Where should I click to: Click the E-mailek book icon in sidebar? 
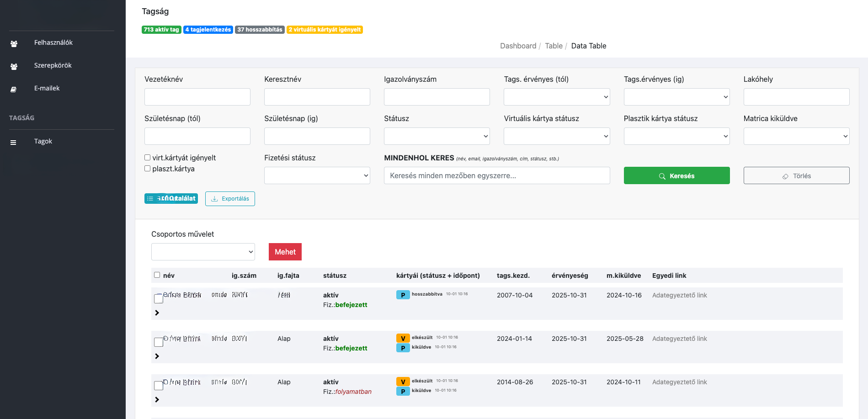[x=14, y=90]
